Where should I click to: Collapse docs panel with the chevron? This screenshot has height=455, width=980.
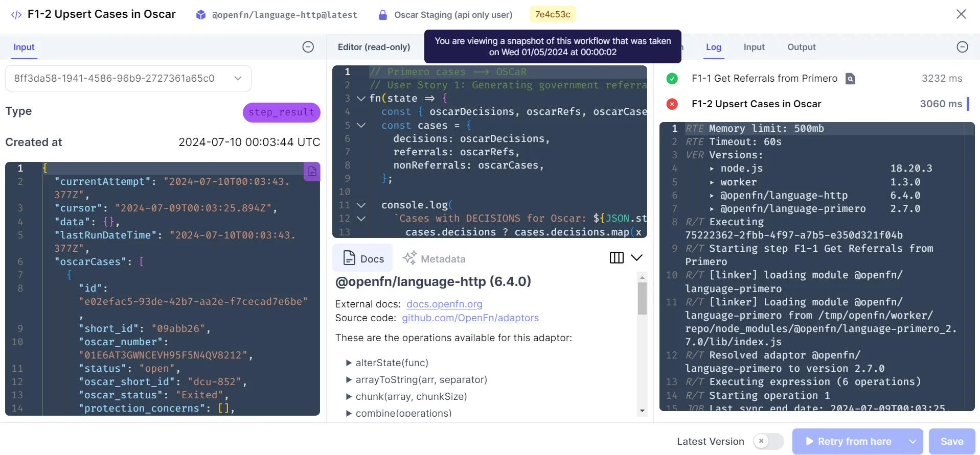[636, 258]
